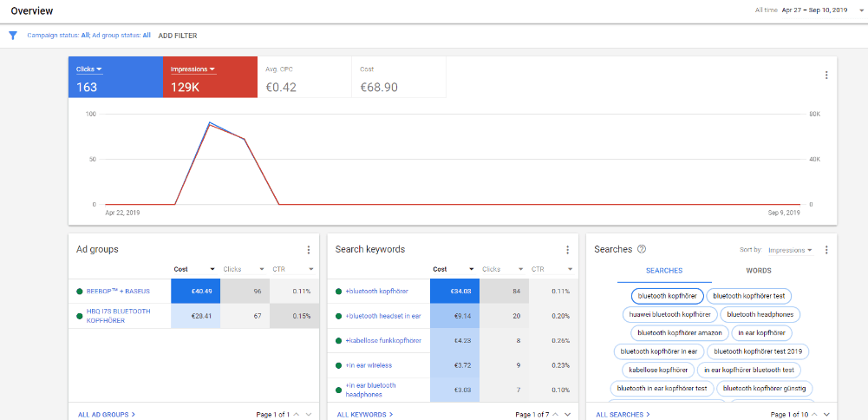This screenshot has width=868, height=420.
Task: Select 'bluetooth kopfhörer test' search chip
Action: point(749,297)
